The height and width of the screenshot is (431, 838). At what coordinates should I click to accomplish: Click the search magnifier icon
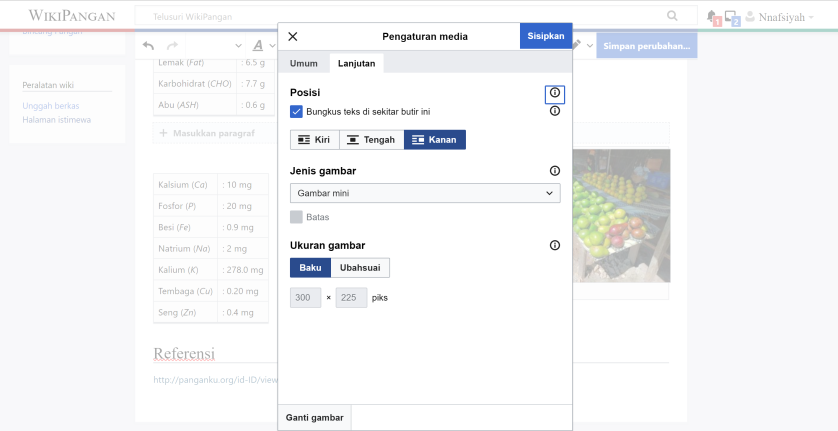click(x=672, y=16)
